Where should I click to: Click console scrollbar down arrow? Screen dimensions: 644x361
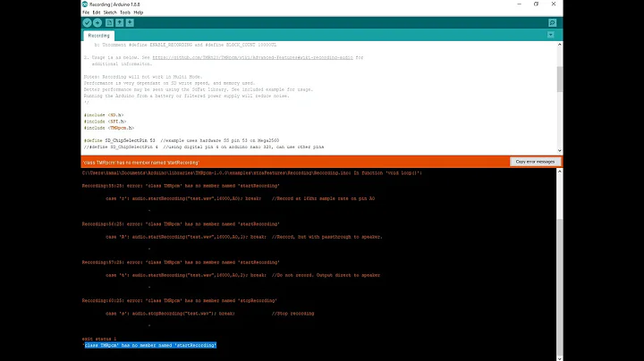(559, 357)
